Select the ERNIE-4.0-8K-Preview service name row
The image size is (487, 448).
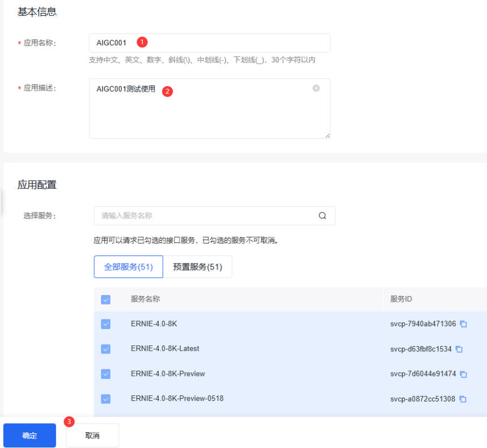168,374
